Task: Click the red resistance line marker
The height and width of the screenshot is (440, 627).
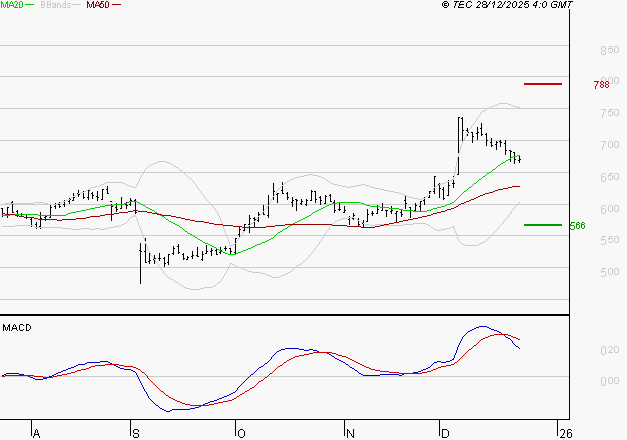Action: (x=543, y=84)
